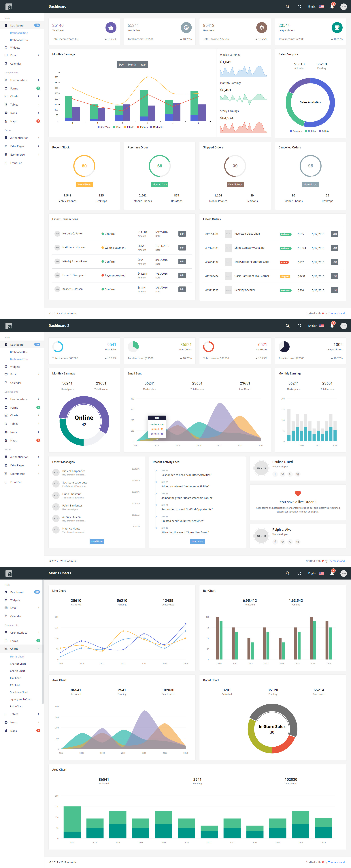Click the Facebook icon under Ralph L. Alva
351x868 pixels.
point(275,542)
